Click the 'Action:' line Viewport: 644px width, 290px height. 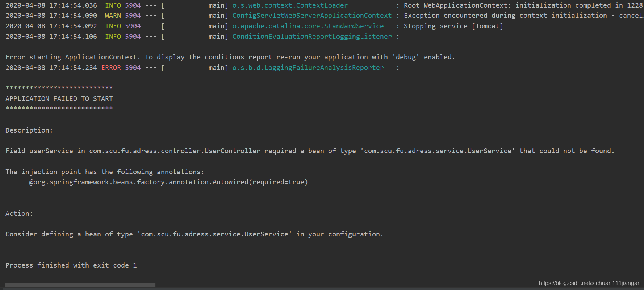pyautogui.click(x=19, y=214)
